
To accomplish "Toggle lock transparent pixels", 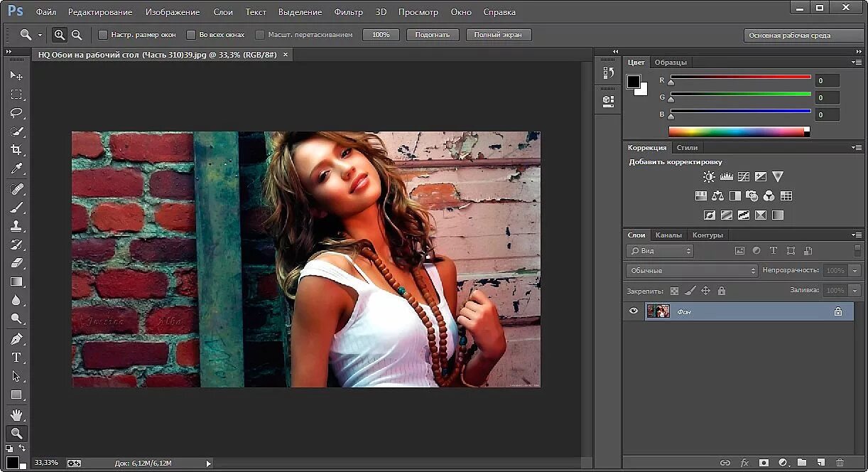I will [x=674, y=291].
